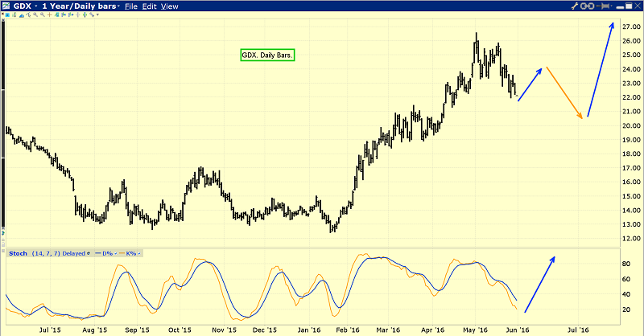Open the File menu
Screen dimensions: 644x336
131,6
